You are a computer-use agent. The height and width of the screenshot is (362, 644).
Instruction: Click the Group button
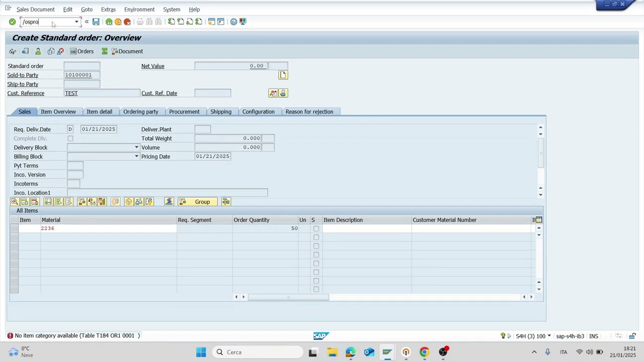tap(197, 202)
